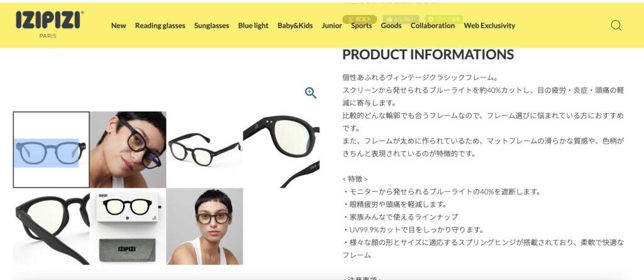Select the Blue light menu item

253,26
